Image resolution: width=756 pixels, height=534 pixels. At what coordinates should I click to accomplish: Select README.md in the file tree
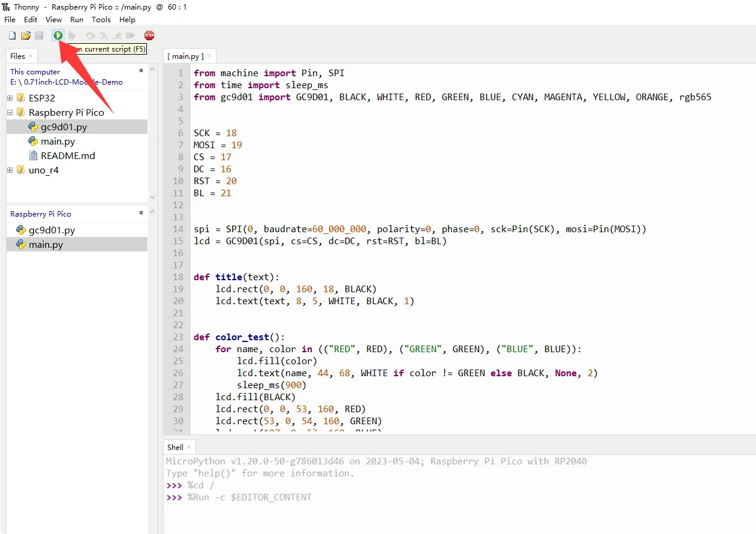coord(77,155)
